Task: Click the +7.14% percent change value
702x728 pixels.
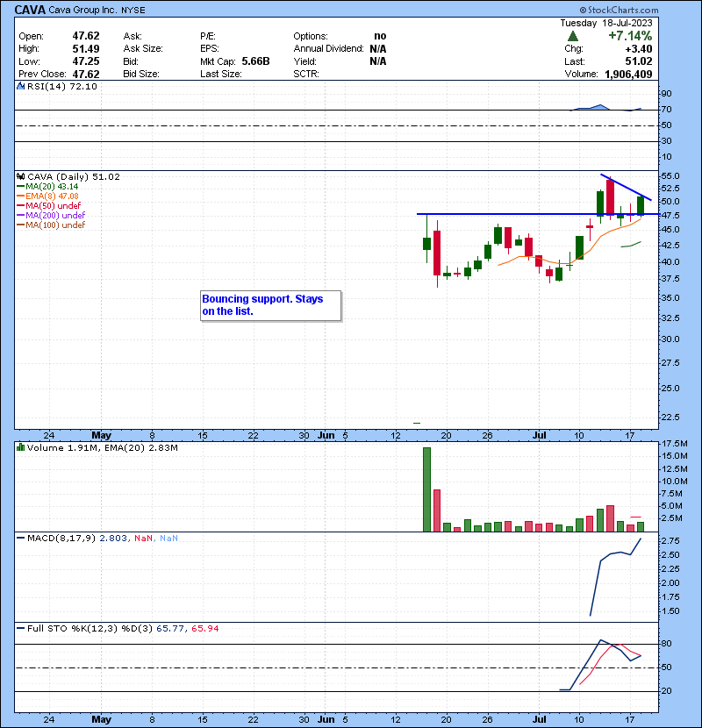Action: (630, 36)
